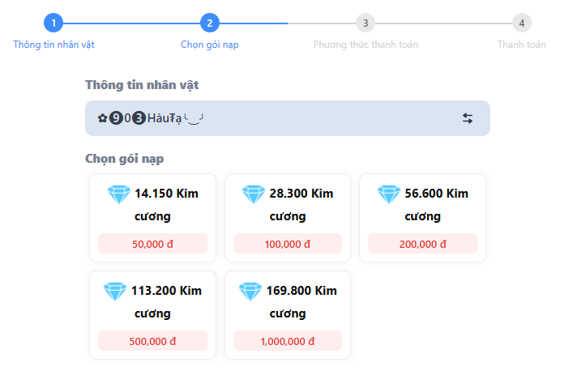The width and height of the screenshot is (573, 392).
Task: Click the diamond icon on 169.800 package
Action: (x=250, y=292)
